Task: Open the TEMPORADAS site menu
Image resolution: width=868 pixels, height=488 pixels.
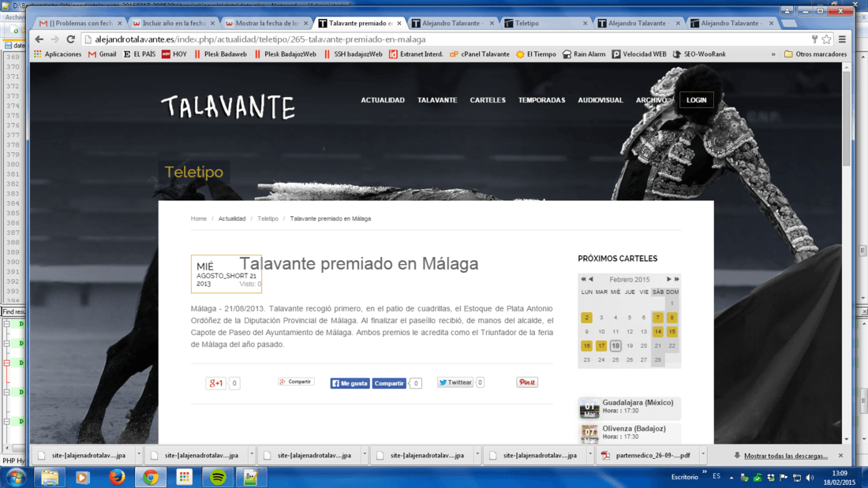Action: click(541, 100)
